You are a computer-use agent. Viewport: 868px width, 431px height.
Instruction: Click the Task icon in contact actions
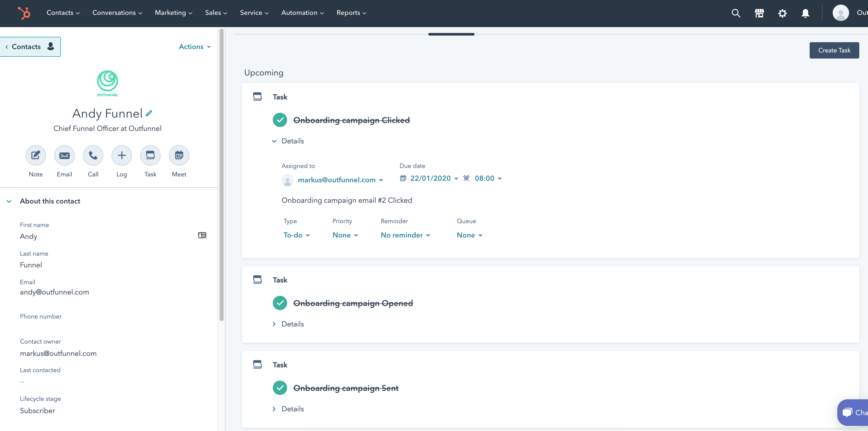tap(150, 155)
